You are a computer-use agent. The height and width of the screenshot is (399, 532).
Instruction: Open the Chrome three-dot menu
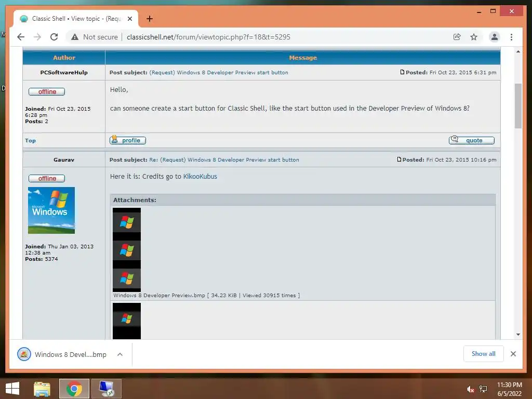(511, 37)
